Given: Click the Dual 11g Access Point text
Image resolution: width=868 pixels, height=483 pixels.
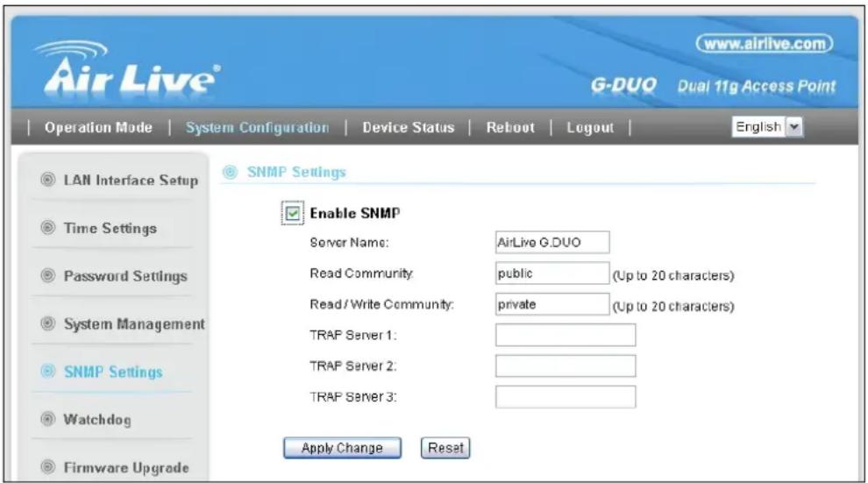Looking at the screenshot, I should pyautogui.click(x=757, y=86).
